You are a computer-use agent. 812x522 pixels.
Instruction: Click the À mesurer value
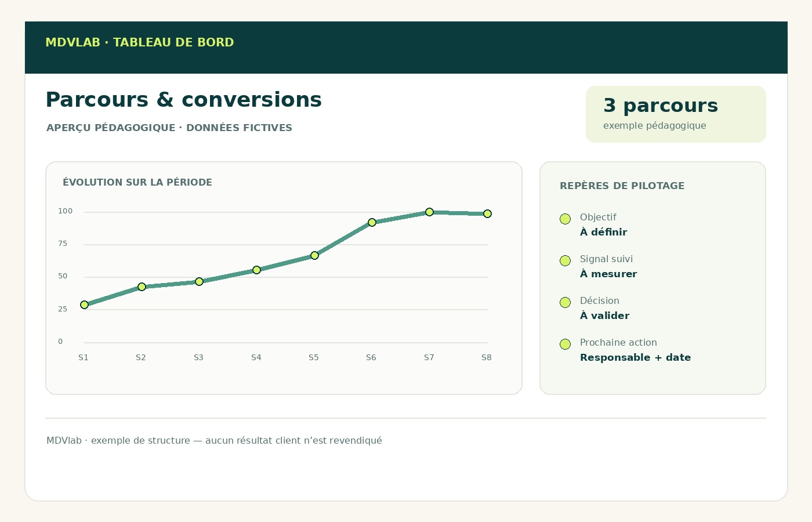click(608, 274)
